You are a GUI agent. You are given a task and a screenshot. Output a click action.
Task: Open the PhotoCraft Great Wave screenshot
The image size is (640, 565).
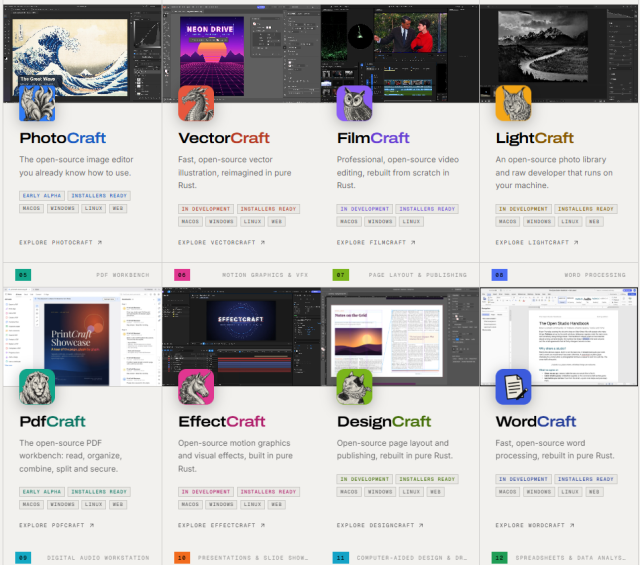[x=82, y=53]
